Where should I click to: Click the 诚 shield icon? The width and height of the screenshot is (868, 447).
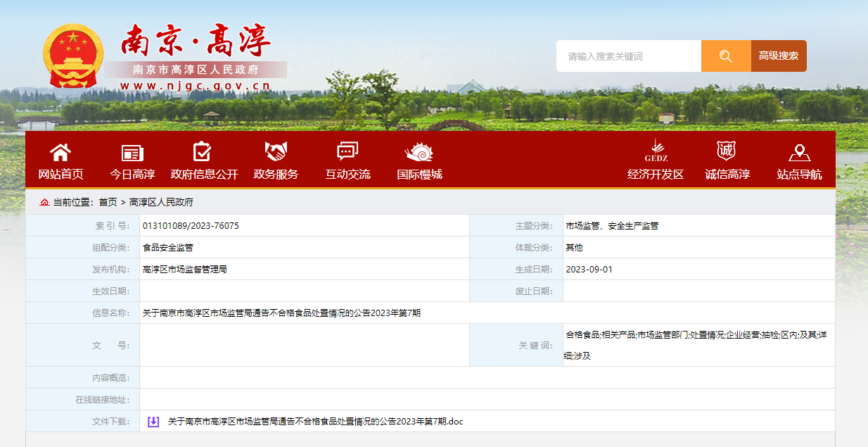(727, 150)
